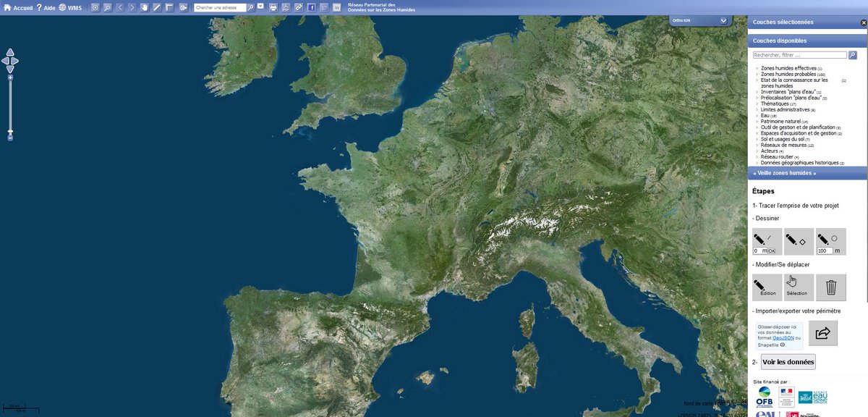
Task: Activate the Sélection hand tool
Action: [798, 287]
